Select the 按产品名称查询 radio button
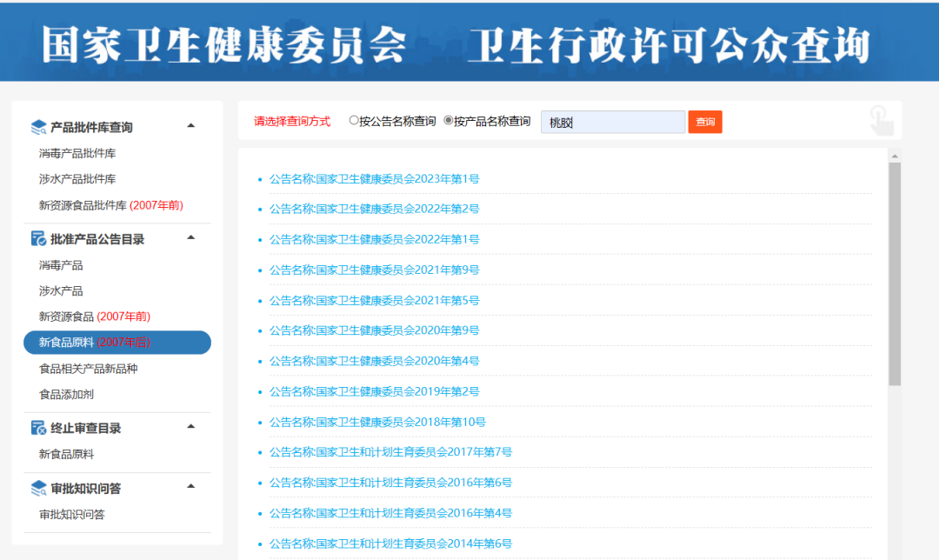The image size is (939, 560). (448, 120)
